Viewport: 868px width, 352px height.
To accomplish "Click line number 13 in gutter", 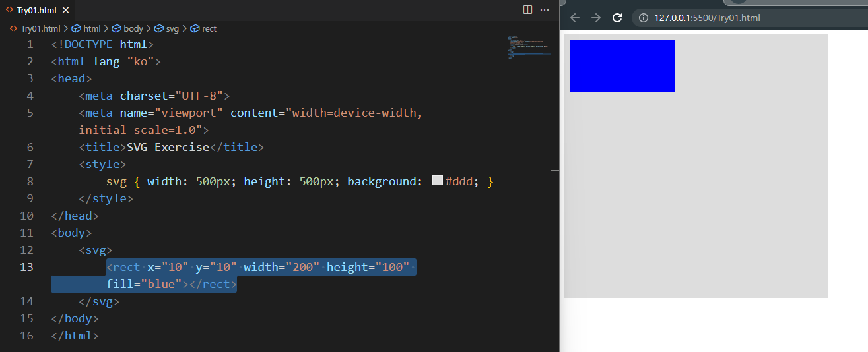I will tap(26, 267).
